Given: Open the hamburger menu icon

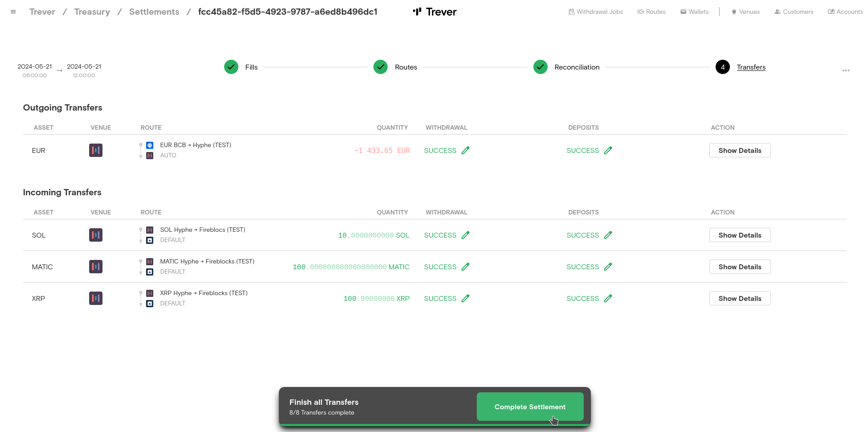Looking at the screenshot, I should (x=13, y=12).
